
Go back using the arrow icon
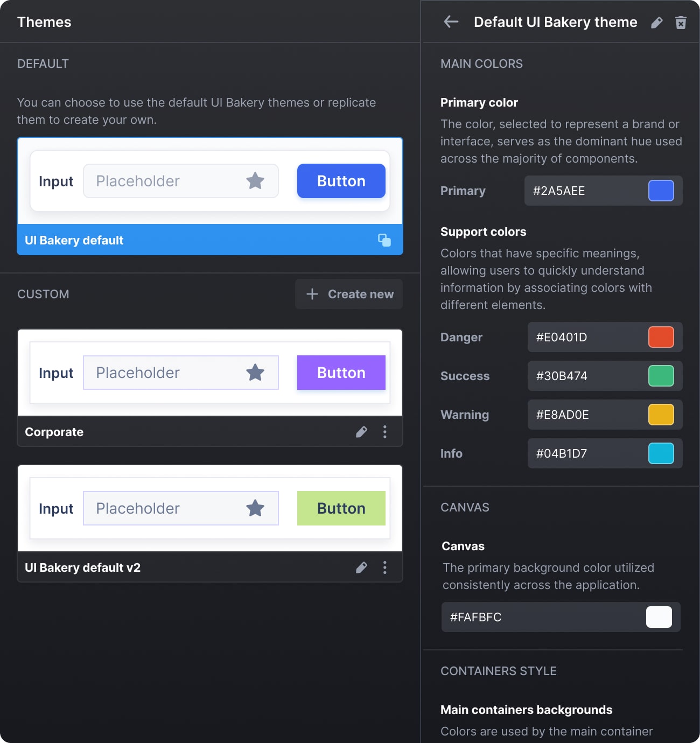point(451,22)
